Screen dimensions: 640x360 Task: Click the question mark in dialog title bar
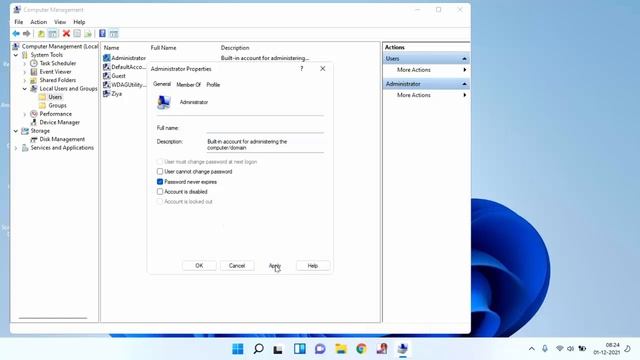(302, 69)
